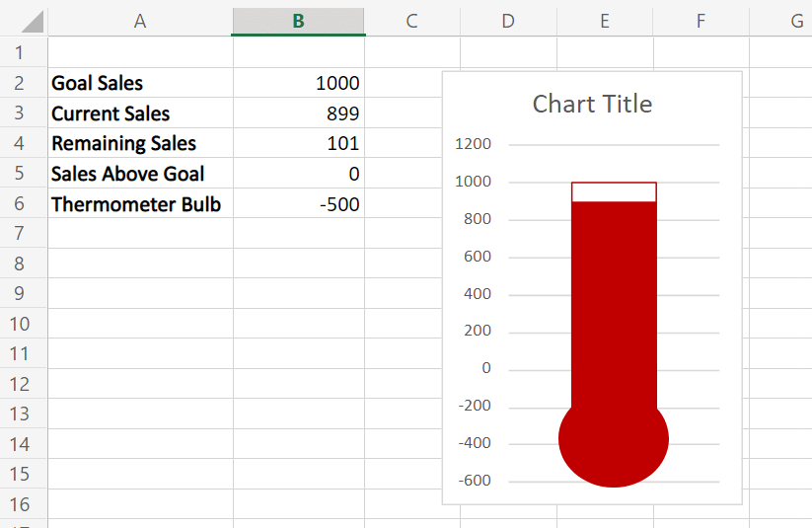The image size is (812, 528).
Task: Select cell containing 1000 goal value
Action: coord(299,83)
